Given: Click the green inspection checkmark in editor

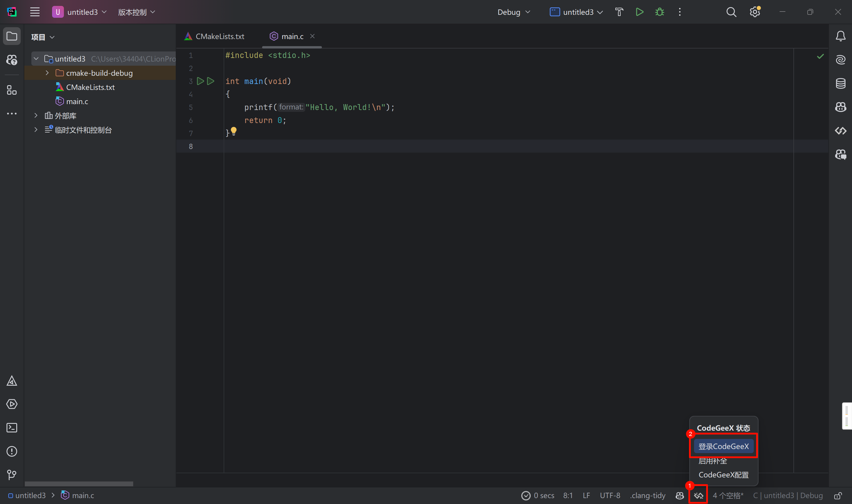Looking at the screenshot, I should [x=820, y=56].
